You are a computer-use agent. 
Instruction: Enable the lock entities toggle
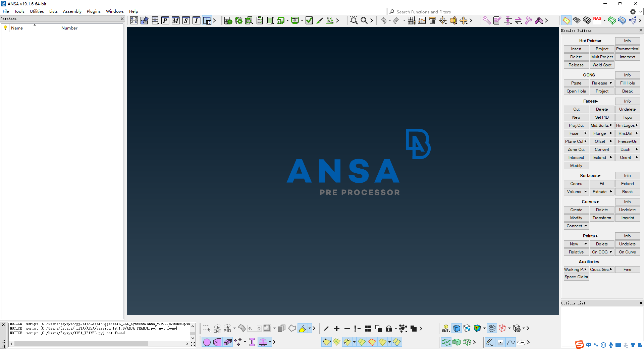(x=389, y=329)
